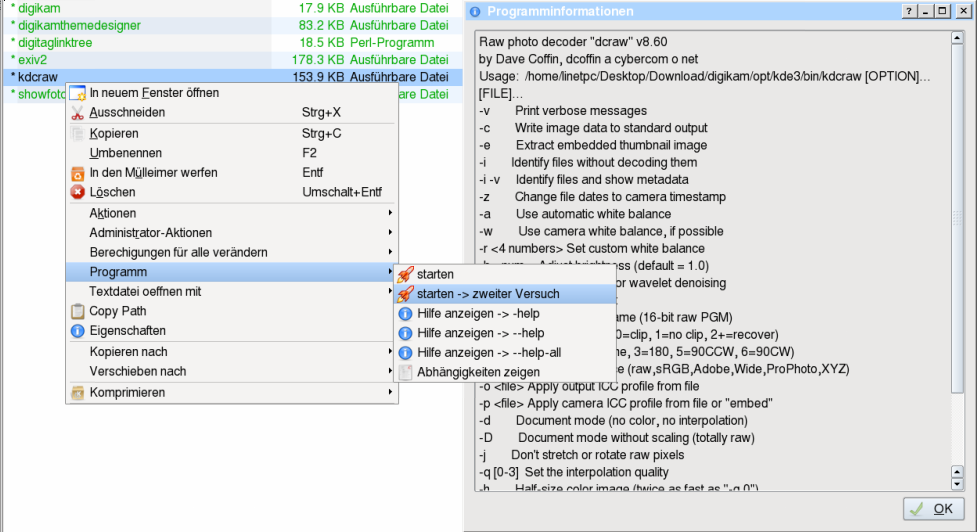Click the clipboard icon beside Copy Path
This screenshot has width=977, height=532.
(77, 311)
